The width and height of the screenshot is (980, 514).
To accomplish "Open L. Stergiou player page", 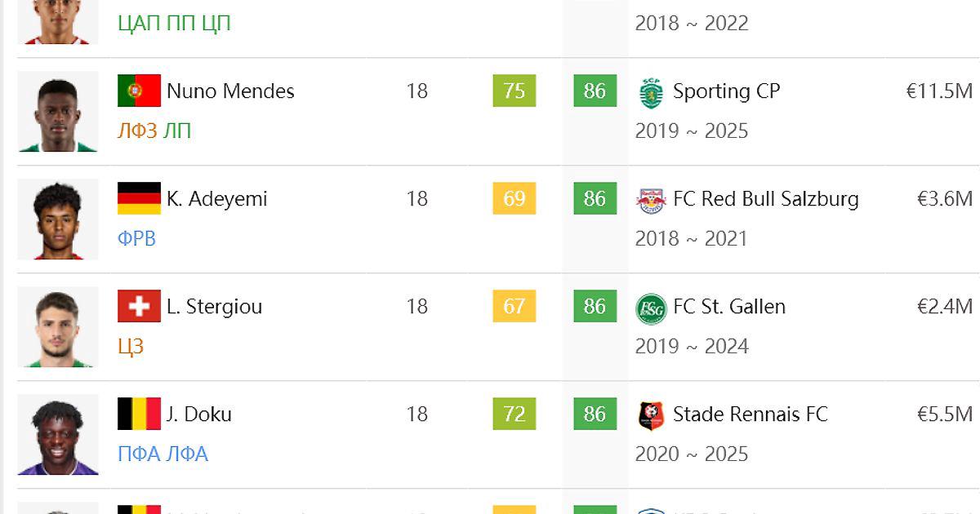I will pyautogui.click(x=214, y=306).
